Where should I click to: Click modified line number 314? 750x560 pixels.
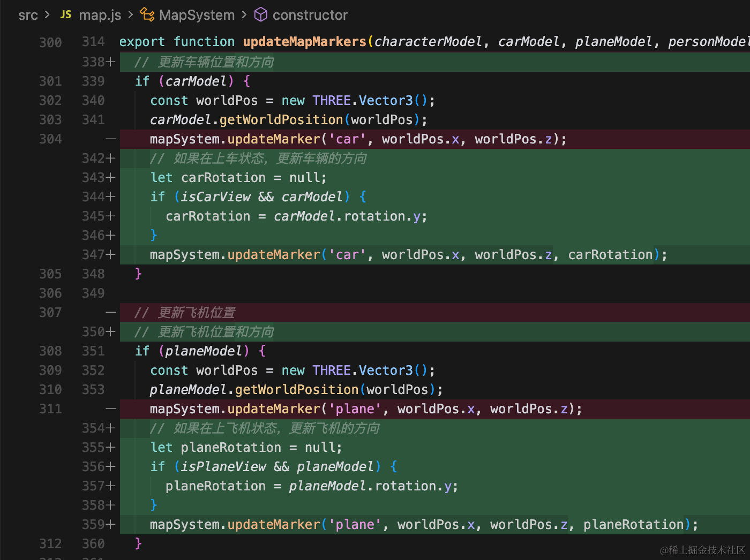pos(93,42)
